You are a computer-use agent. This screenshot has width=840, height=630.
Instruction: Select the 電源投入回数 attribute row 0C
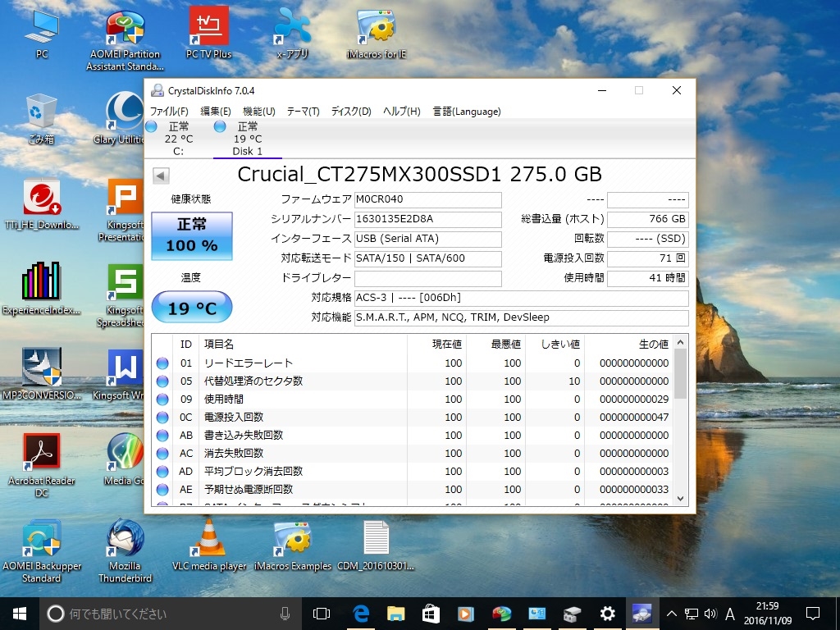[x=413, y=418]
